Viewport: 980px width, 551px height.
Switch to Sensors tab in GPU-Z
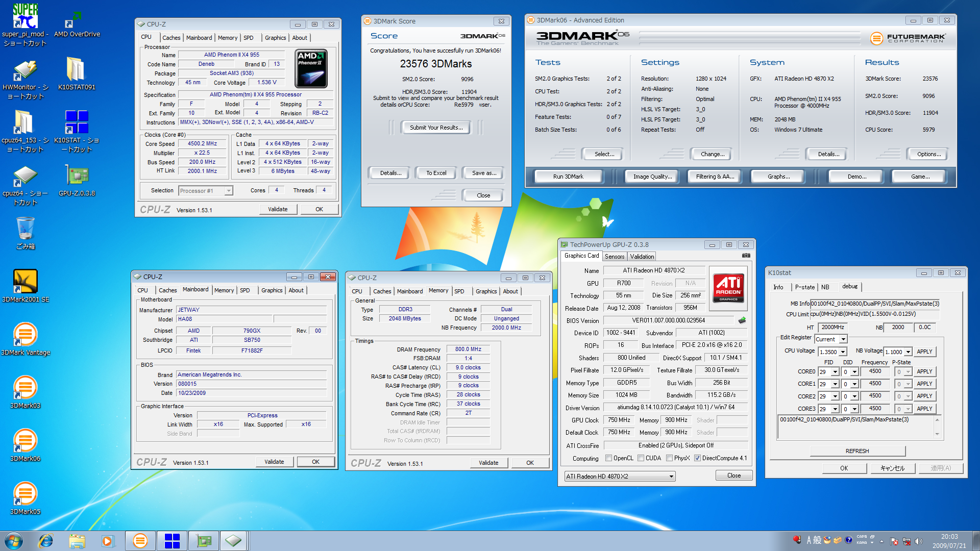click(615, 257)
